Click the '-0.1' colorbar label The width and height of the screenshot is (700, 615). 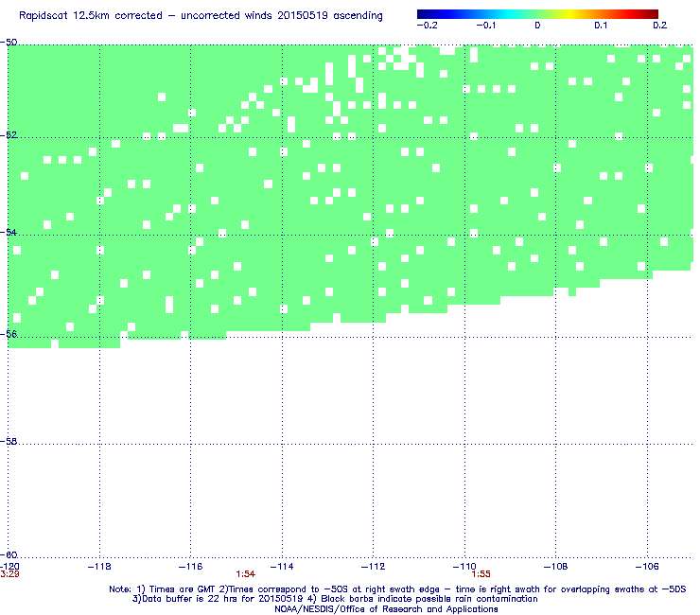click(x=486, y=26)
